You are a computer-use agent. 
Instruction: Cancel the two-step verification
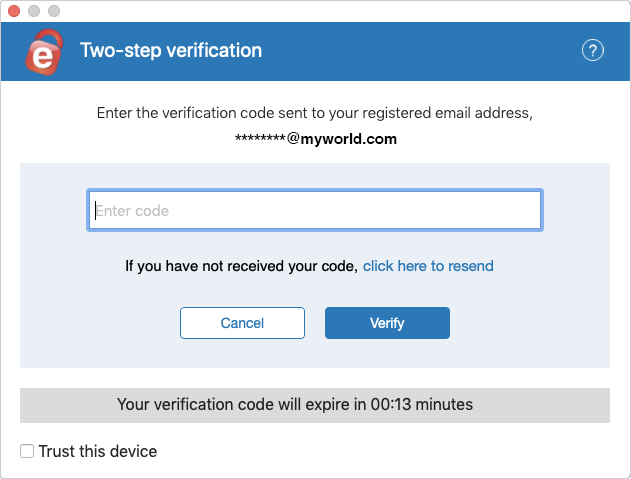242,323
